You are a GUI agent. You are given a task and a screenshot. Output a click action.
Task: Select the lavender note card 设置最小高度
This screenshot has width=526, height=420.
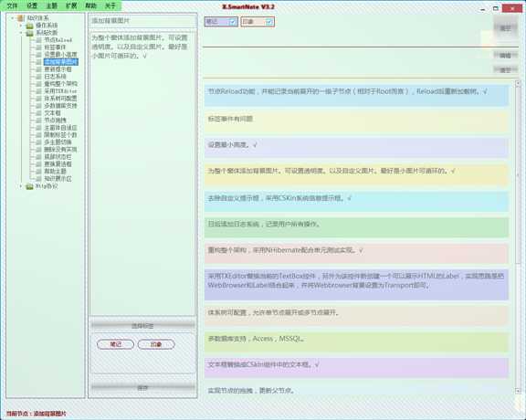356,148
